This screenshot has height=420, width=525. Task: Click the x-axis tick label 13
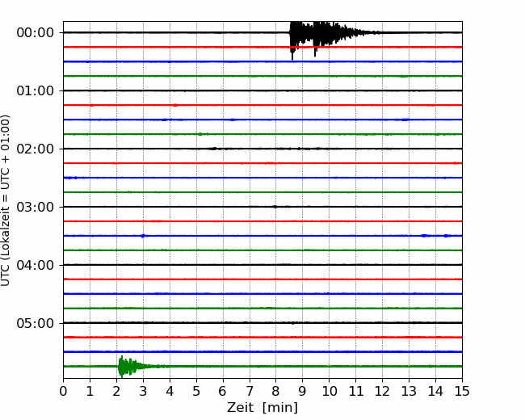pos(409,391)
